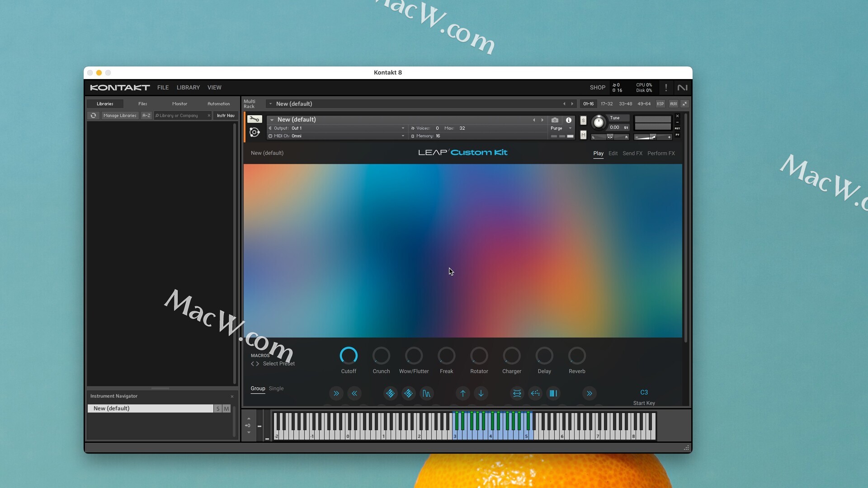This screenshot has height=488, width=868.
Task: Click next macro preset right chevron
Action: [258, 364]
